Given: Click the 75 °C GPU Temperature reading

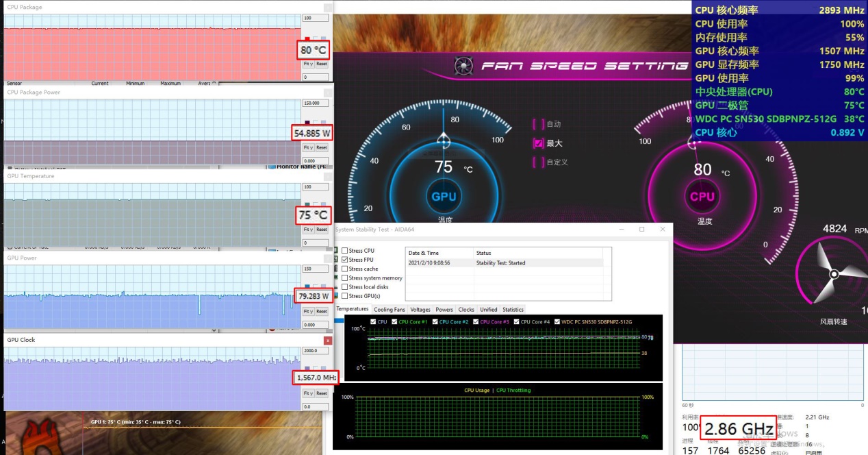Looking at the screenshot, I should coord(314,215).
